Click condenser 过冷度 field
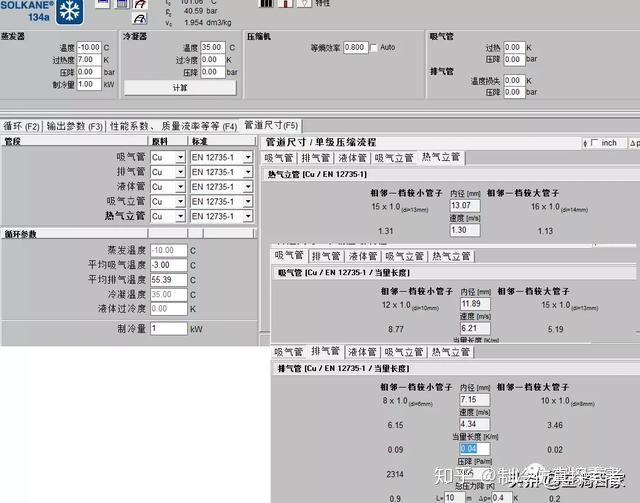The height and width of the screenshot is (503, 640). click(213, 60)
